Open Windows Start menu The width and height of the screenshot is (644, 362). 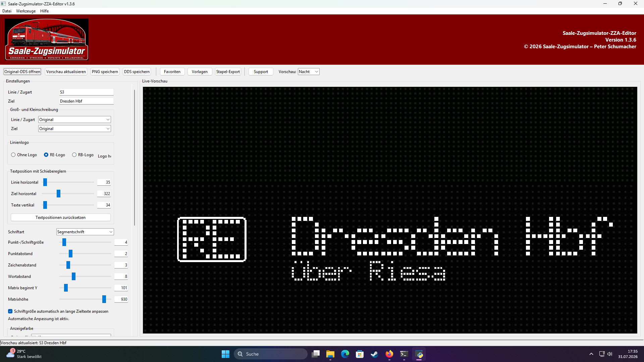(x=225, y=354)
